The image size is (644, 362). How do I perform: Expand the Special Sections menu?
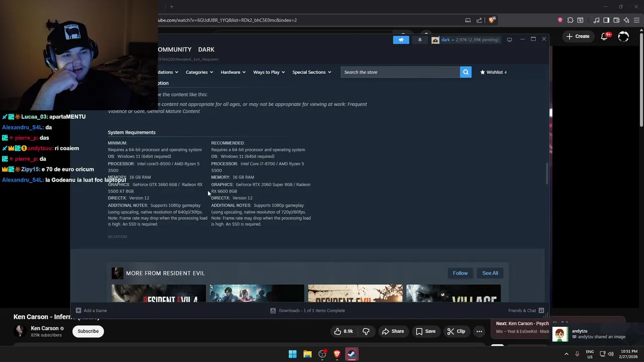(x=311, y=72)
